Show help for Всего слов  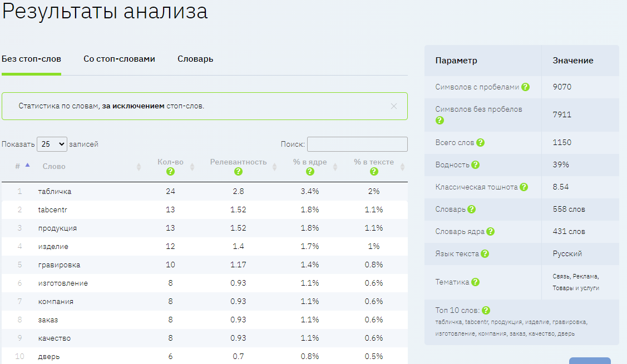click(x=481, y=142)
